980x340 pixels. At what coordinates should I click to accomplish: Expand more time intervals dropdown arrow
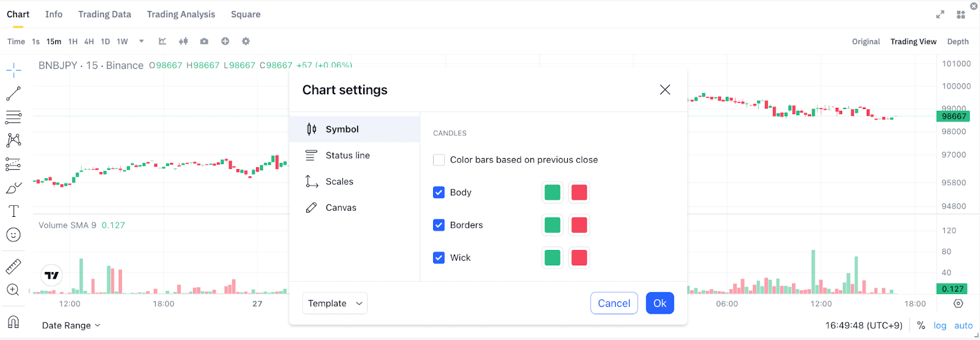tap(141, 42)
